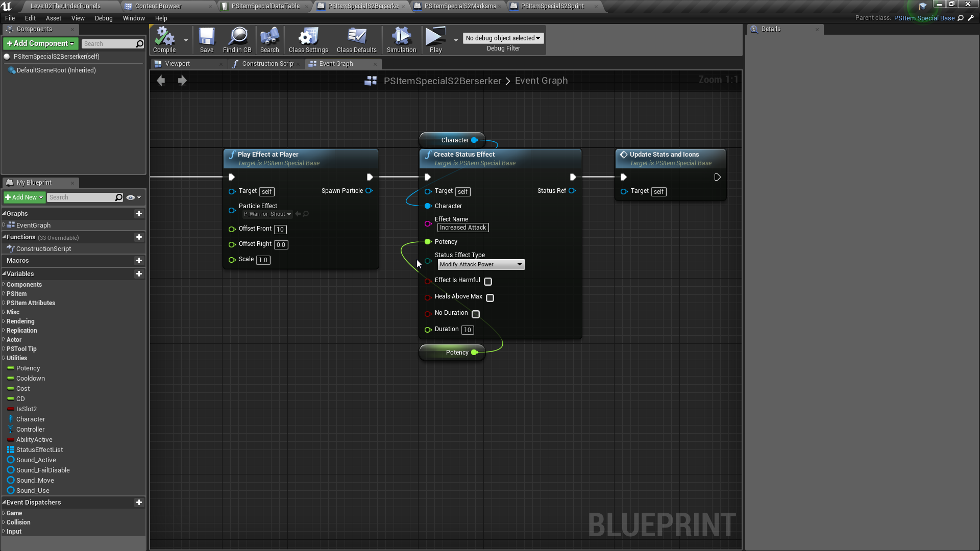Screen dimensions: 980x551
Task: Add a new Function with plus icon
Action: coord(139,237)
